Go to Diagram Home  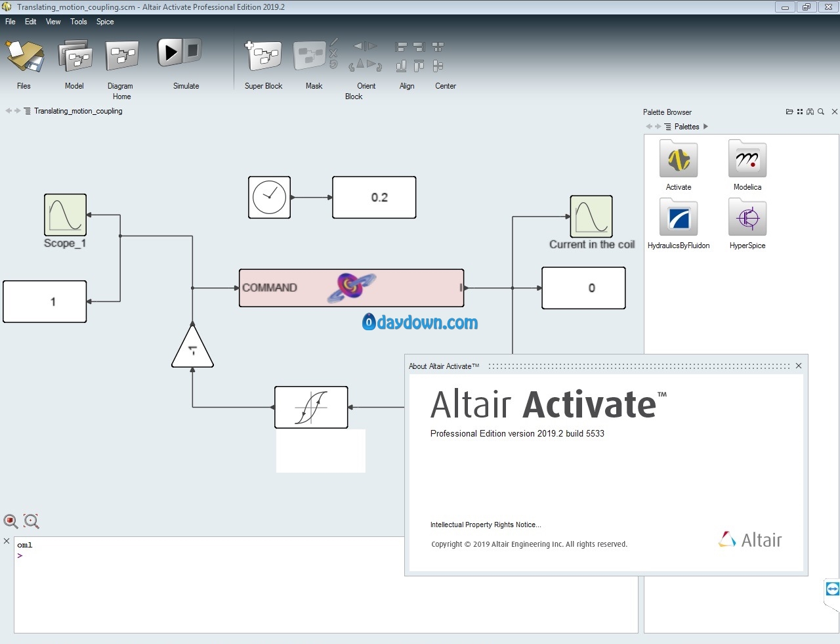point(122,56)
